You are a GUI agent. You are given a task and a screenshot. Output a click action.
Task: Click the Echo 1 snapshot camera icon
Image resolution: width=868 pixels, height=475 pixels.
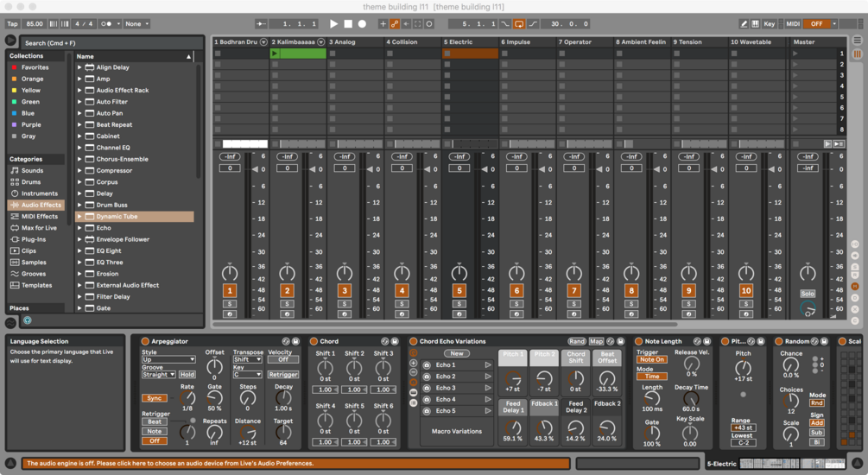click(x=427, y=364)
